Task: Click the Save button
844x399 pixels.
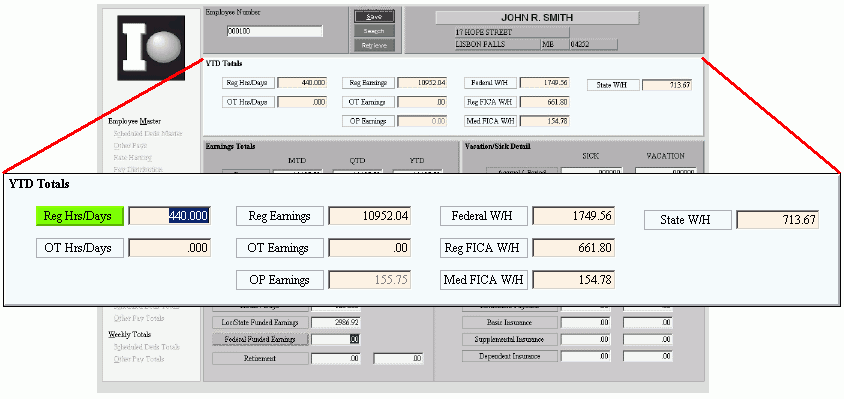Action: pyautogui.click(x=374, y=17)
